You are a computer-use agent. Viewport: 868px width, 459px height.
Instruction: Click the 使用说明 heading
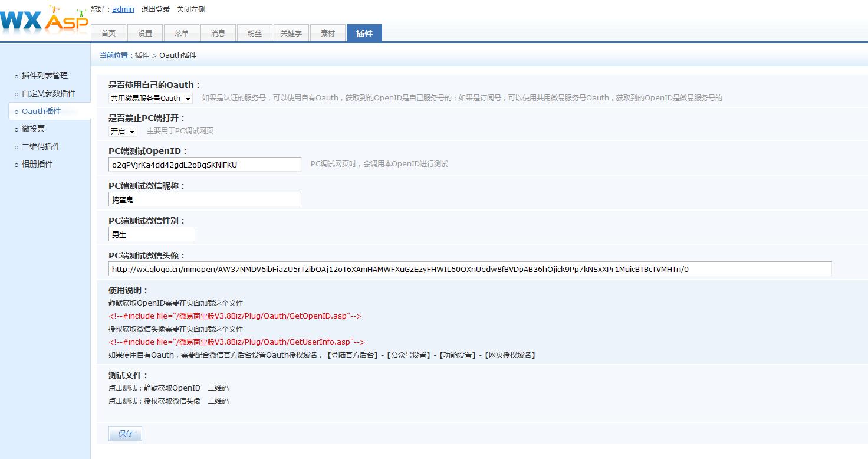[129, 290]
